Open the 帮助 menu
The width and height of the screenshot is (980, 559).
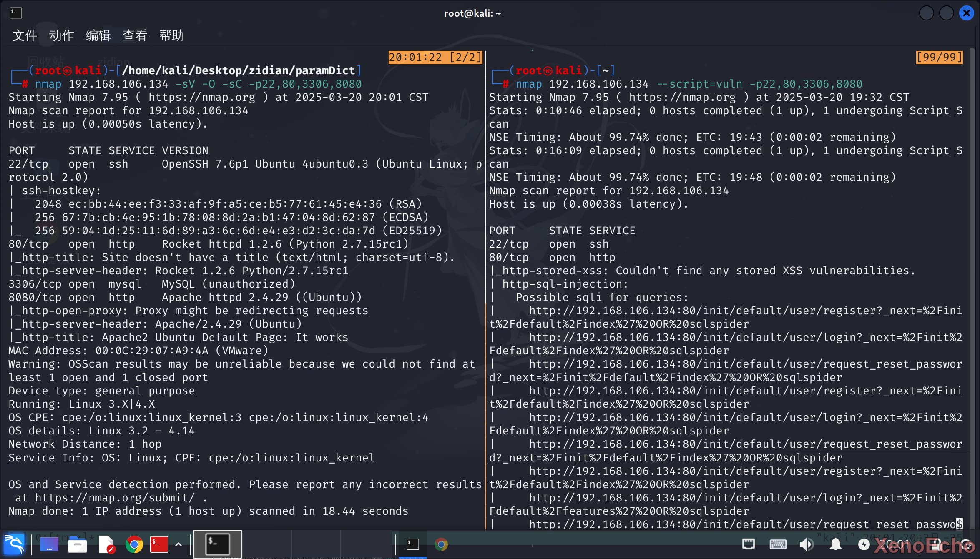[x=171, y=35]
